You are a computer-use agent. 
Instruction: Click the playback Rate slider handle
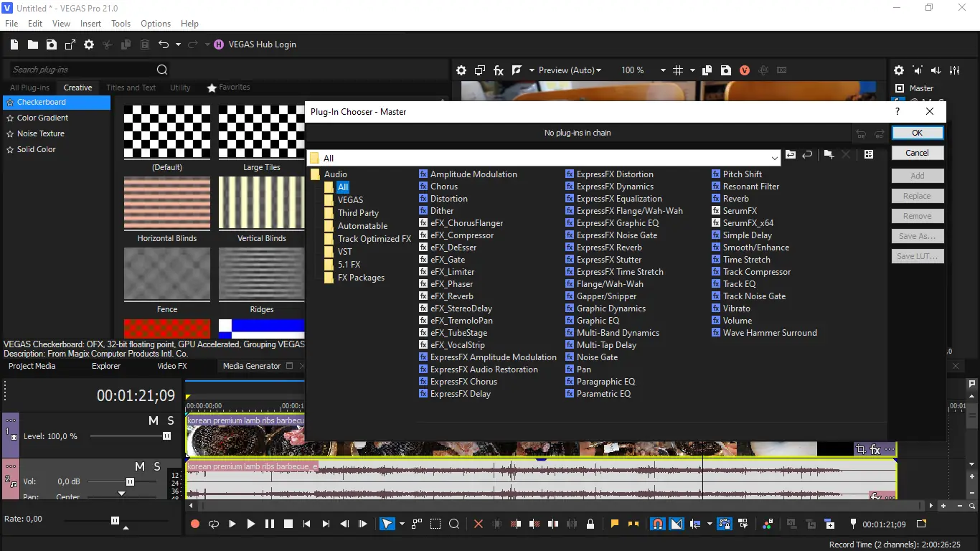[115, 520]
